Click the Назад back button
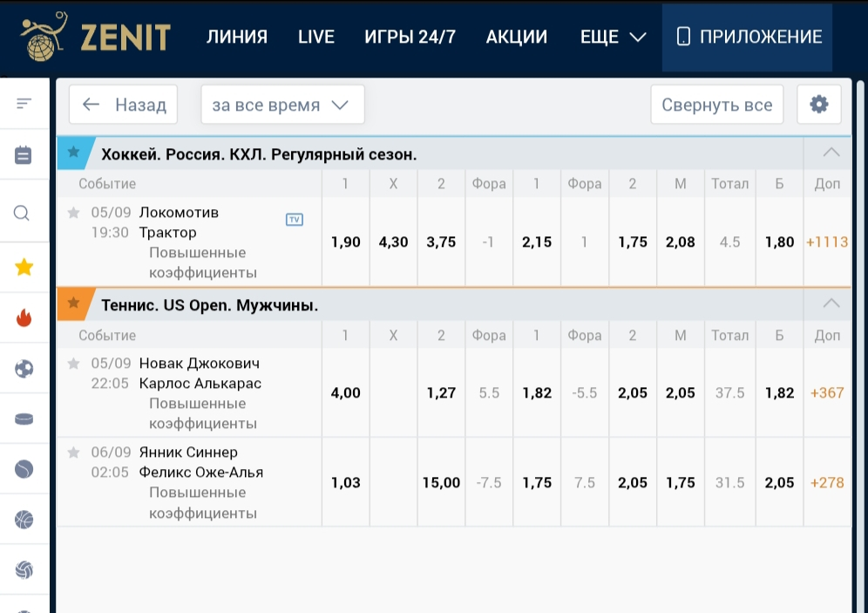 (124, 105)
